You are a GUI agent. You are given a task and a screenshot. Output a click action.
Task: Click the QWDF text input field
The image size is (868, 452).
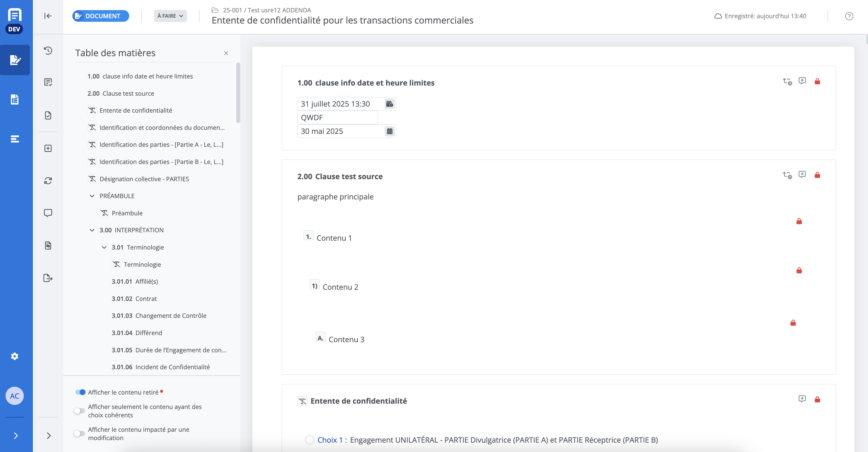pyautogui.click(x=337, y=118)
